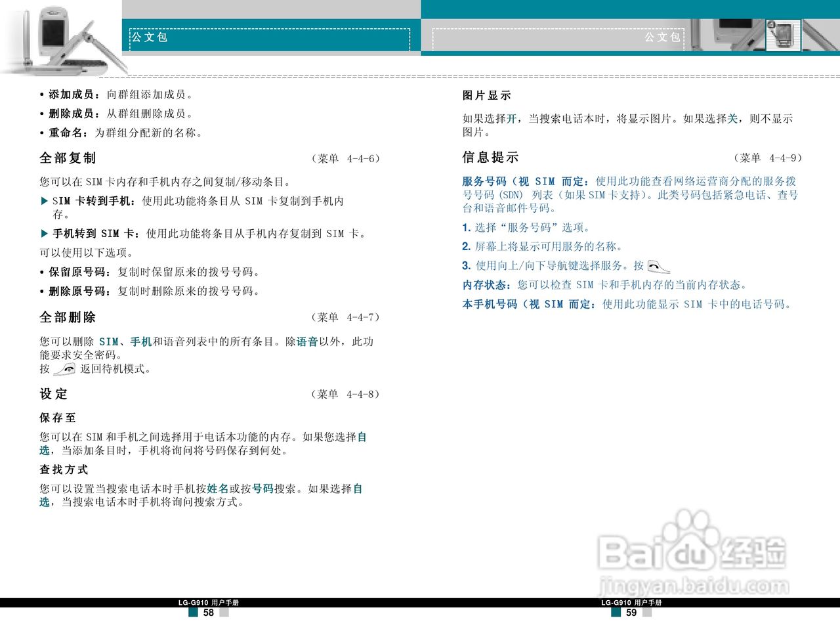Image resolution: width=840 pixels, height=633 pixels.
Task: Click the soft key icon after step 3
Action: click(658, 266)
